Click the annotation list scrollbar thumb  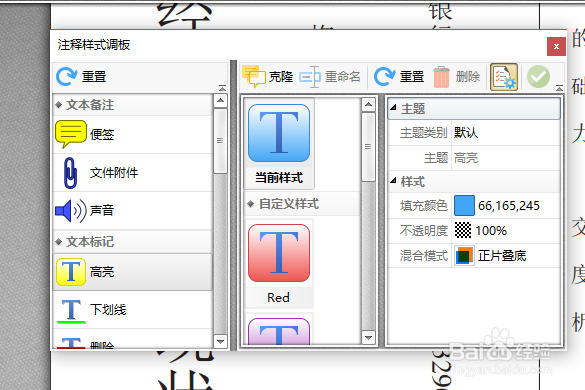(x=220, y=141)
